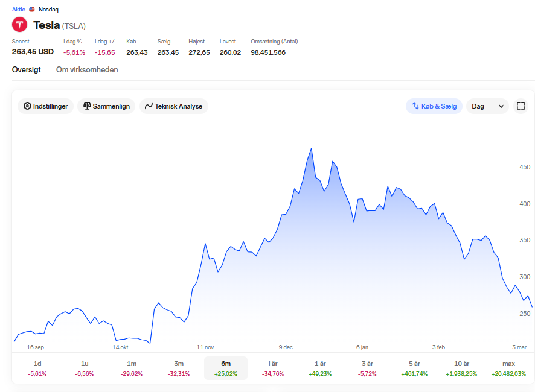Image resolution: width=535 pixels, height=392 pixels.
Task: Switch to the Oversigt tab
Action: coord(27,70)
